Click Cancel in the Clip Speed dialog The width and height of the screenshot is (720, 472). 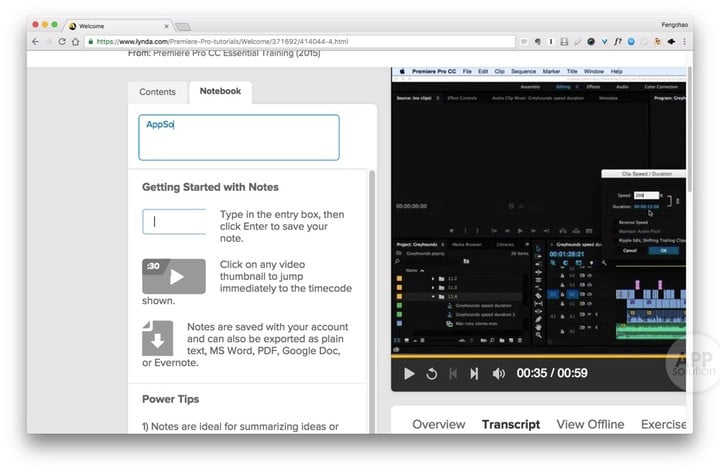[630, 250]
